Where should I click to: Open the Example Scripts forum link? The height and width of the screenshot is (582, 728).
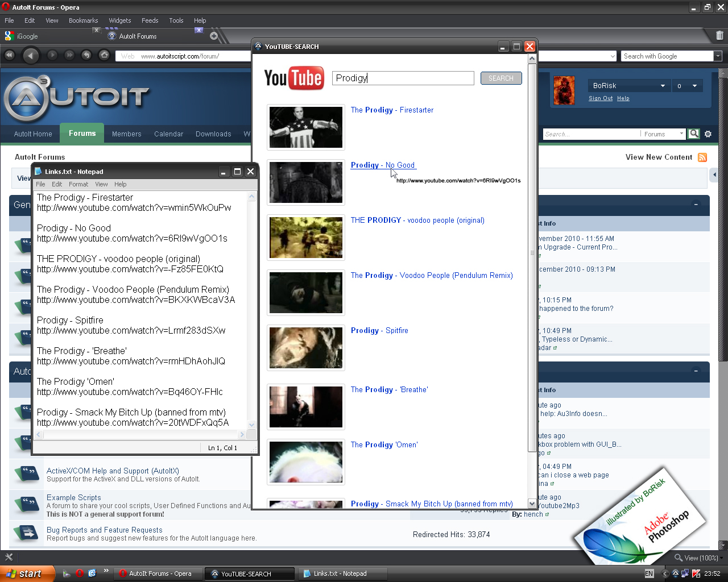[x=74, y=497]
